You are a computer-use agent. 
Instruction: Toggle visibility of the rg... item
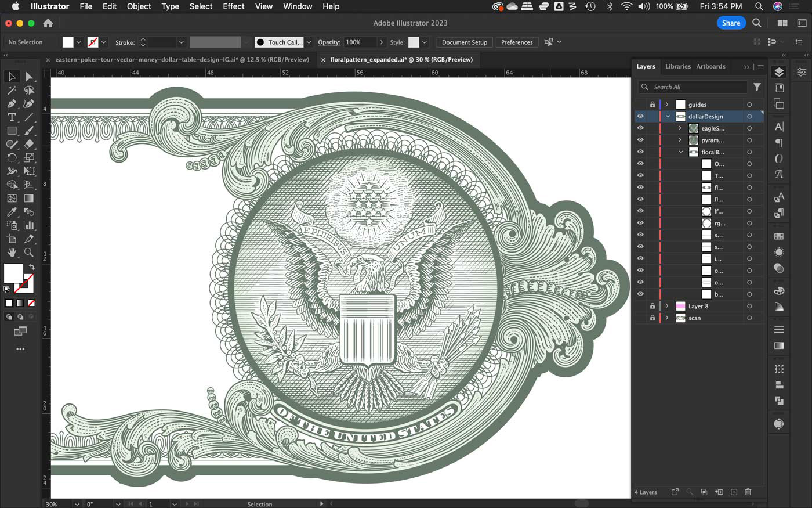pos(640,223)
